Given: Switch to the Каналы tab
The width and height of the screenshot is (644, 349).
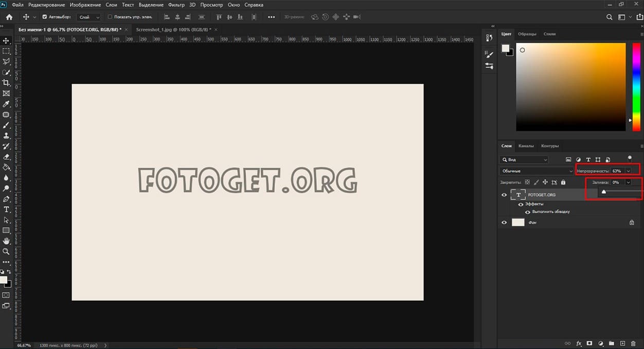Looking at the screenshot, I should pyautogui.click(x=526, y=145).
